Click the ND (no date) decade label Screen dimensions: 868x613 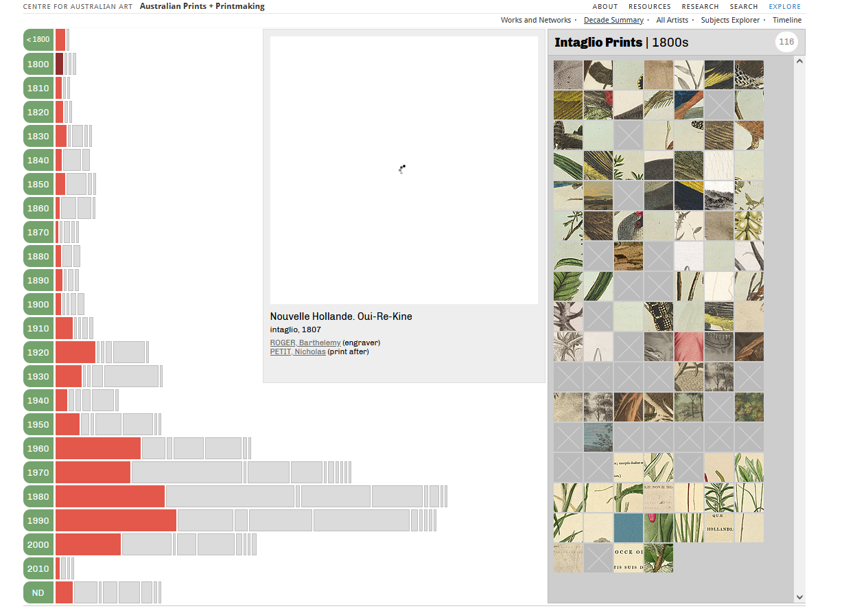pos(38,592)
